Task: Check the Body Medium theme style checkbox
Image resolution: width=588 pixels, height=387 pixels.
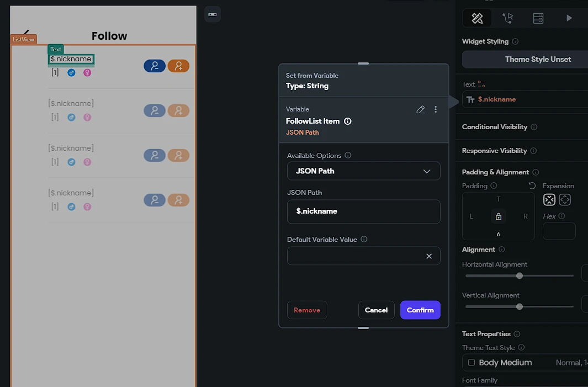Action: click(x=472, y=363)
